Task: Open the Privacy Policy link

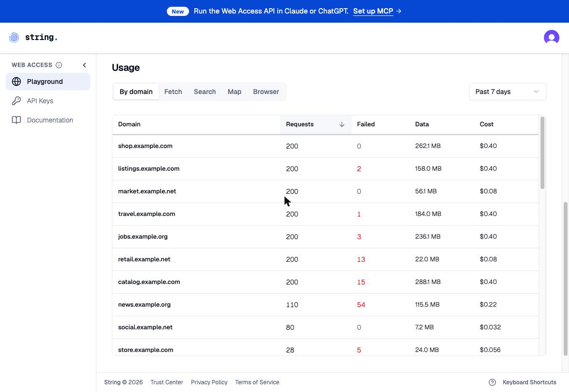Action: click(x=209, y=382)
